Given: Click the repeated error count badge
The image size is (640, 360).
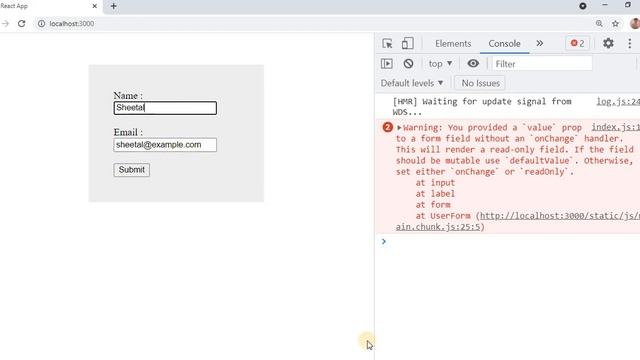Looking at the screenshot, I should click(x=387, y=127).
